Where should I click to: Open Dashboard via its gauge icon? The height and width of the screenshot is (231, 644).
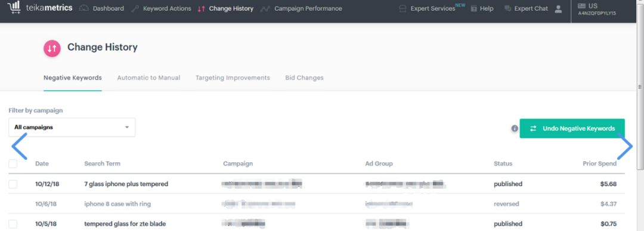84,8
